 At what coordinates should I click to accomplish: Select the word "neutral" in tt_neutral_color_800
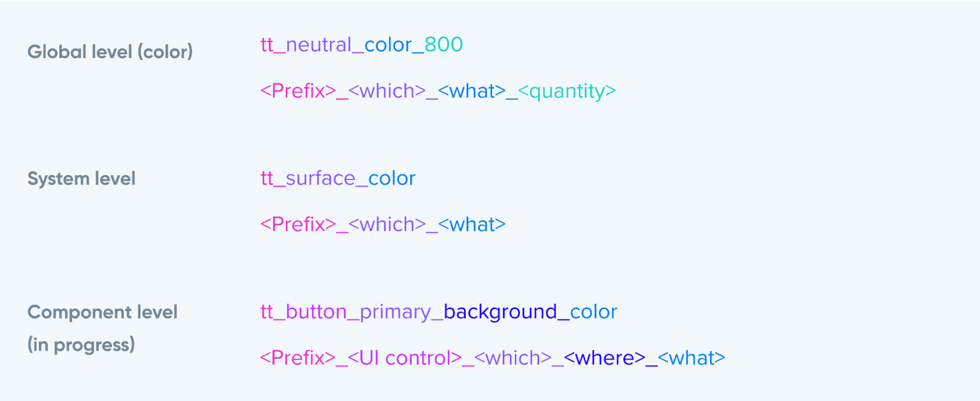319,45
